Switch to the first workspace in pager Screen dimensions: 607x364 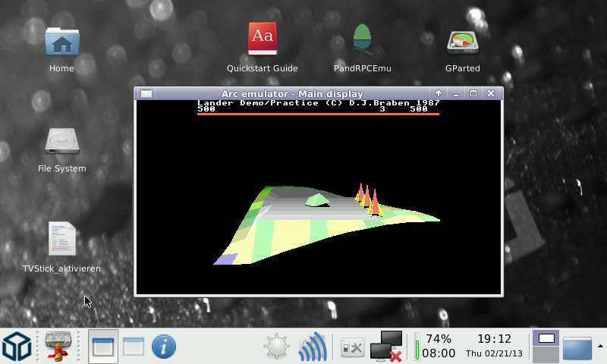(x=546, y=338)
